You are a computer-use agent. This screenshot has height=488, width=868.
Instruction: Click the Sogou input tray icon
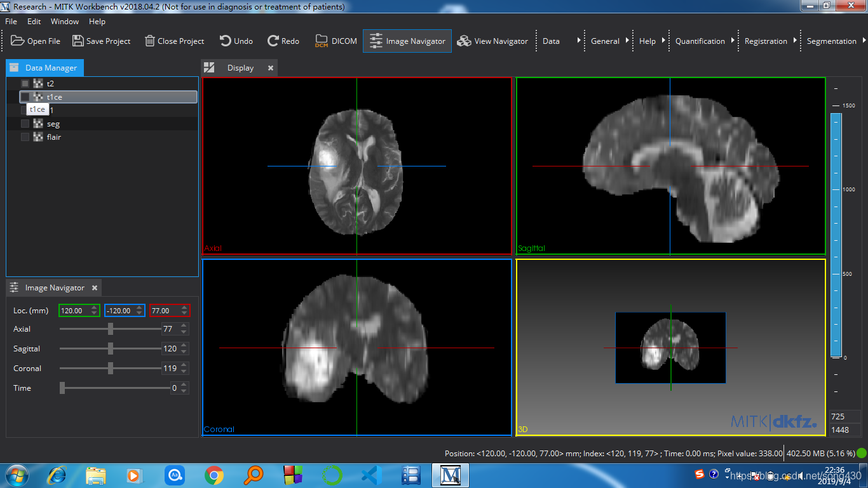click(700, 474)
